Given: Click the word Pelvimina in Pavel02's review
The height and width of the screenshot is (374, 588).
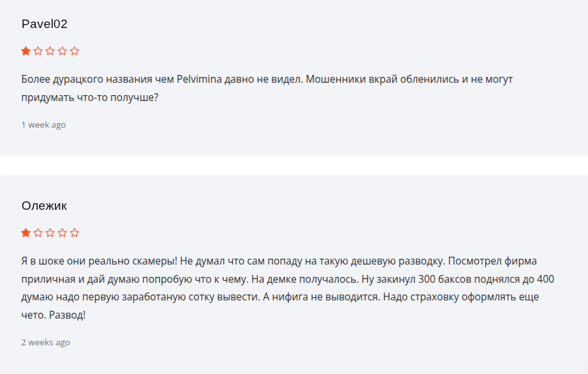Looking at the screenshot, I should [201, 79].
